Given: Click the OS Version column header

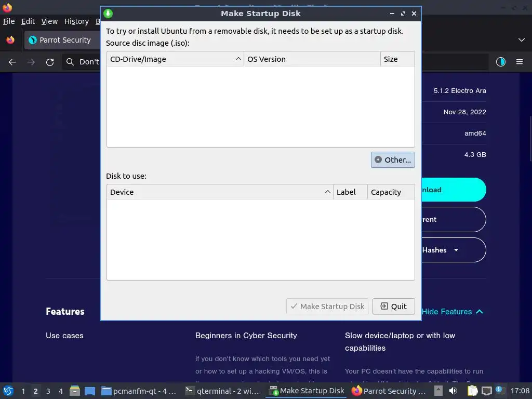Looking at the screenshot, I should tap(312, 59).
